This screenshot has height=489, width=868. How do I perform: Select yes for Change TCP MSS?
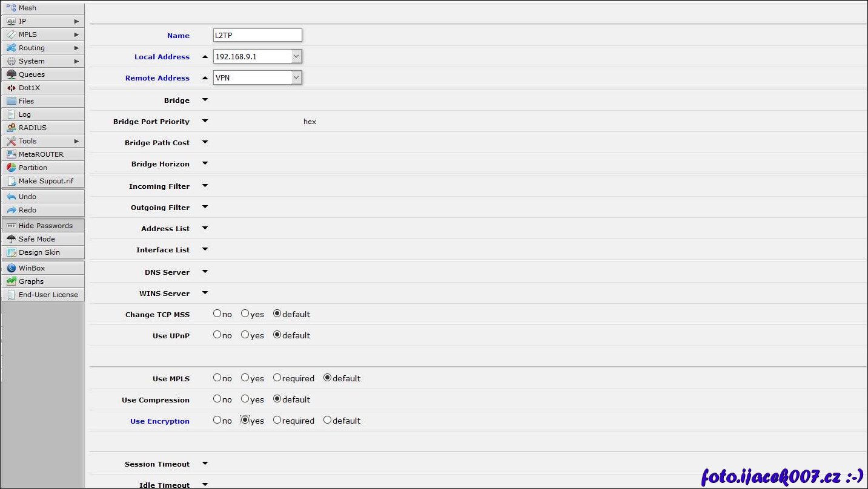click(245, 313)
